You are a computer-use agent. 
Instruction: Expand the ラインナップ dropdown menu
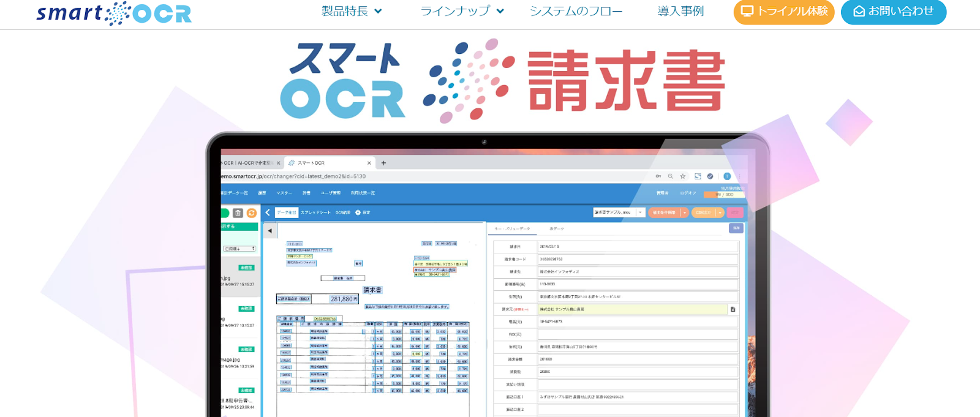tap(462, 11)
